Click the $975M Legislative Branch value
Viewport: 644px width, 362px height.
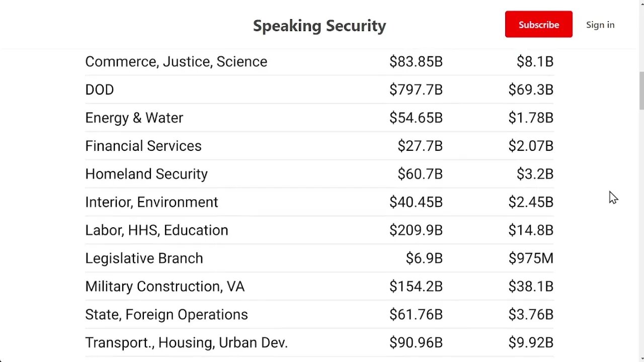click(530, 258)
